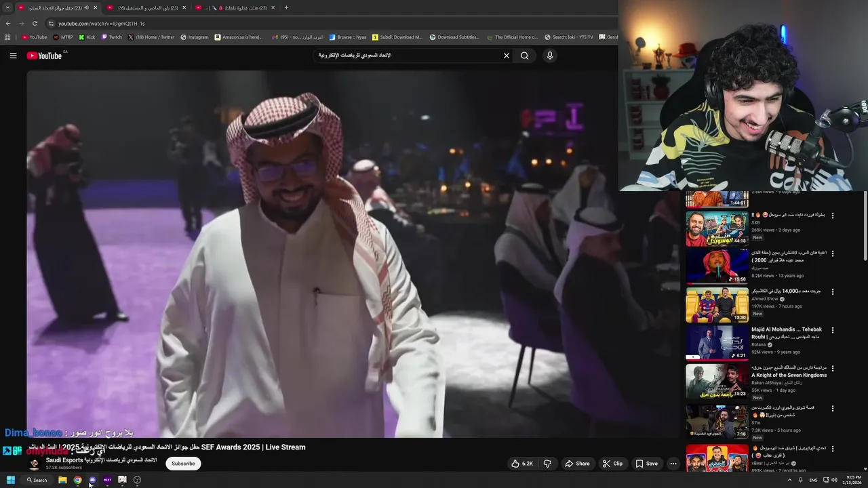Screen dimensions: 868x488
Task: Open options menu for Ahmed Show video
Action: pos(833,292)
